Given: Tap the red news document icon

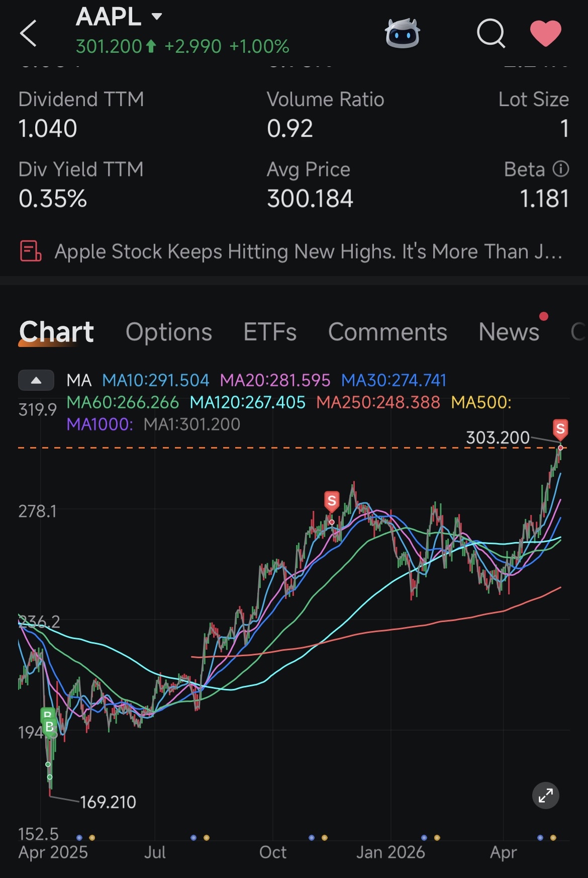Looking at the screenshot, I should (30, 251).
